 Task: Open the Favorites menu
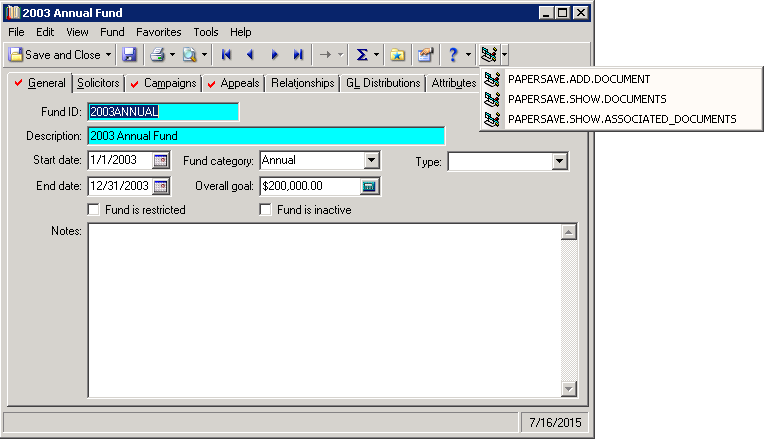tap(158, 32)
